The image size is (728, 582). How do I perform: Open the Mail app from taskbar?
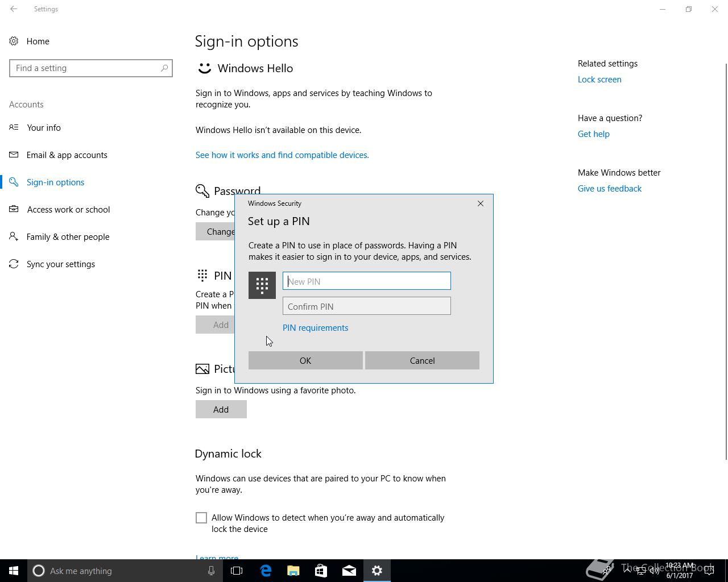click(x=349, y=571)
